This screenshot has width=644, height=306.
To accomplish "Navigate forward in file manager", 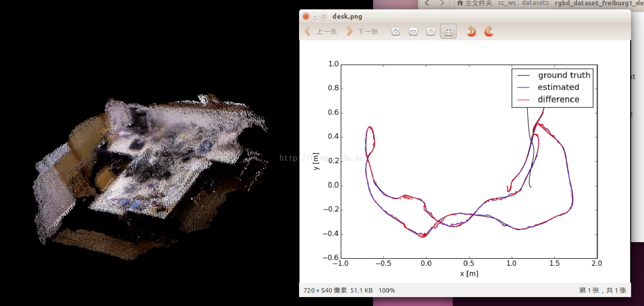I will pyautogui.click(x=442, y=4).
